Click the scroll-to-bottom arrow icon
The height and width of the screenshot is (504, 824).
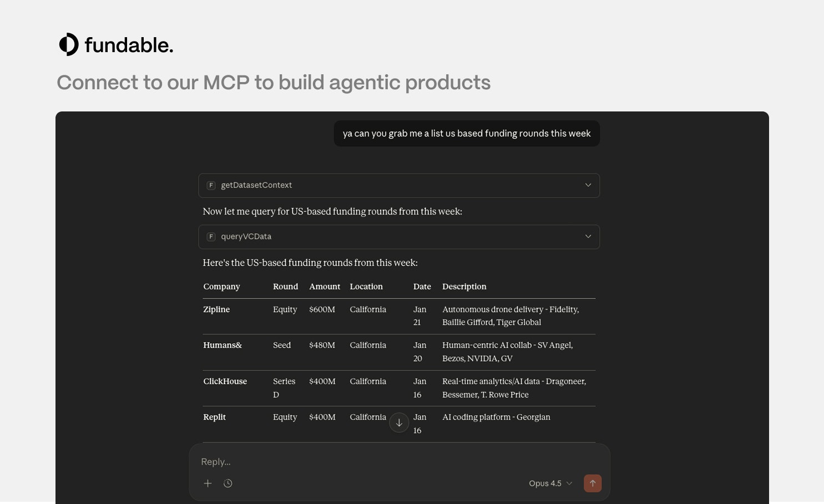[x=399, y=422]
